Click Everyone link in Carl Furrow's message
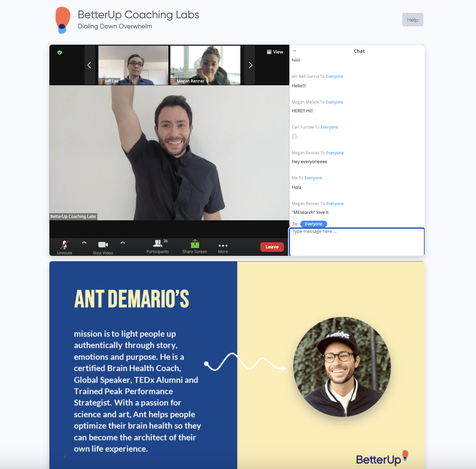Screen dimensions: 476x469 click(x=329, y=127)
